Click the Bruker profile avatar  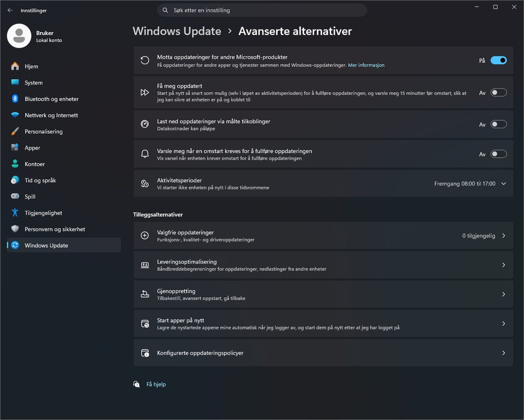(x=19, y=35)
